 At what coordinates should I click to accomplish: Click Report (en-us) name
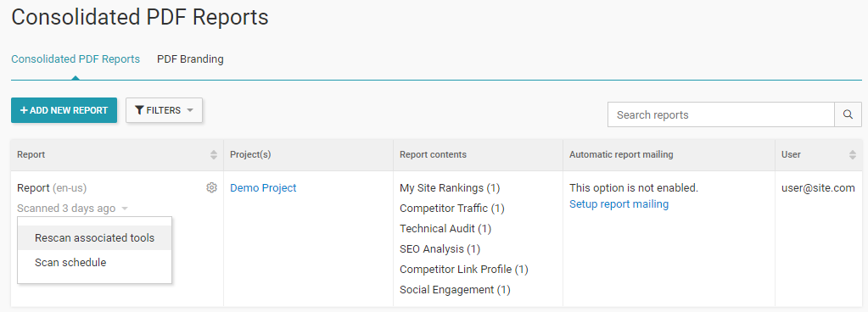[52, 188]
